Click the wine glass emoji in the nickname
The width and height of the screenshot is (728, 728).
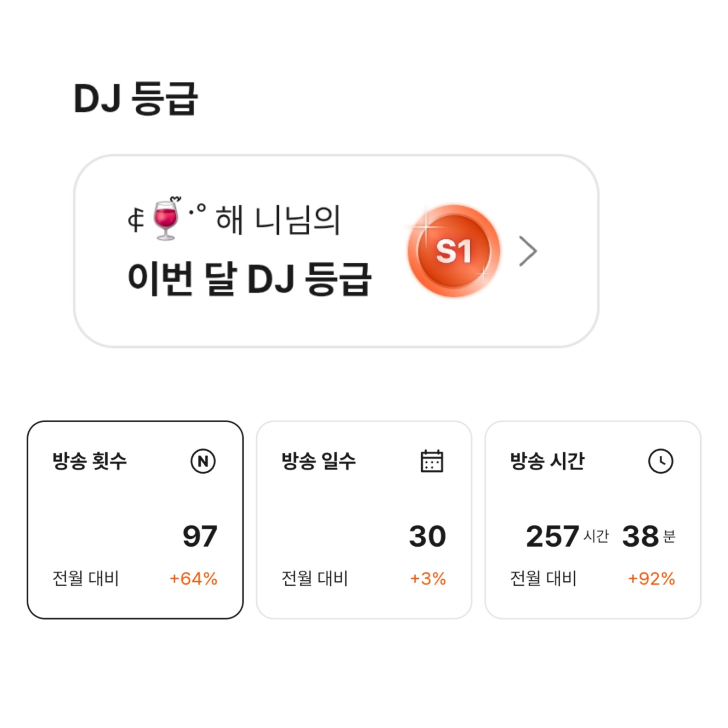point(165,220)
